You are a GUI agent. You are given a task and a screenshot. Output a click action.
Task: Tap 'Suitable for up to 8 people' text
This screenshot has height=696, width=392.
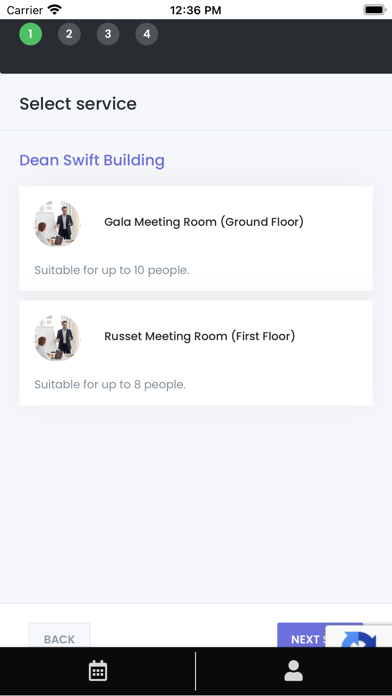110,384
